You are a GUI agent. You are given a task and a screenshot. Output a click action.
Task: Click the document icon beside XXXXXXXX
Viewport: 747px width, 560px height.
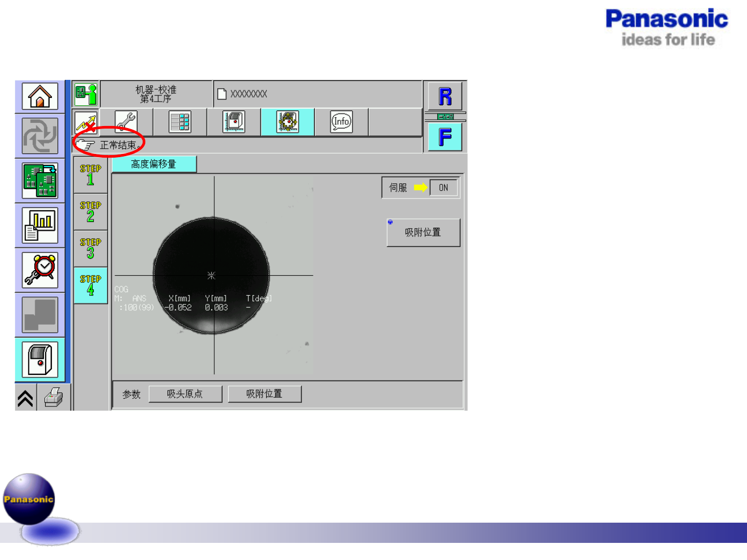222,94
